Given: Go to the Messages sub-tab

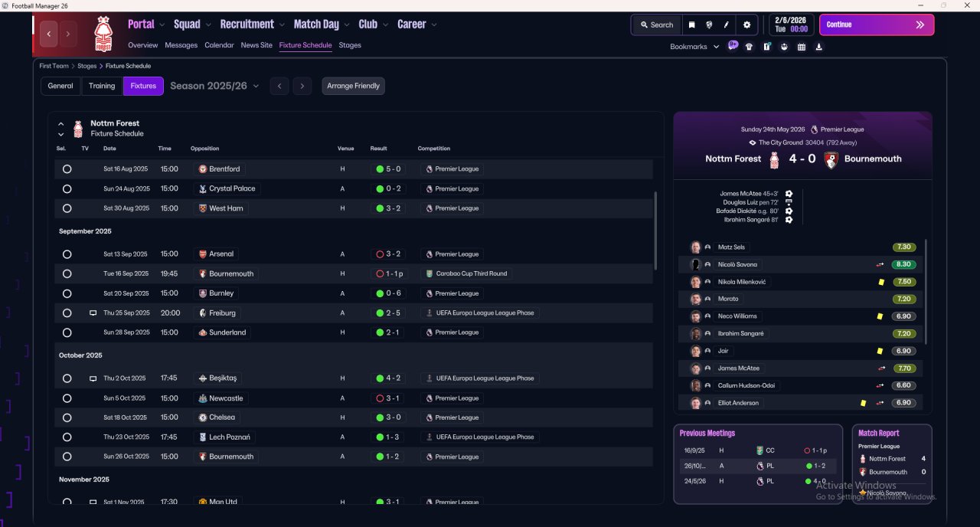Looking at the screenshot, I should tap(181, 45).
